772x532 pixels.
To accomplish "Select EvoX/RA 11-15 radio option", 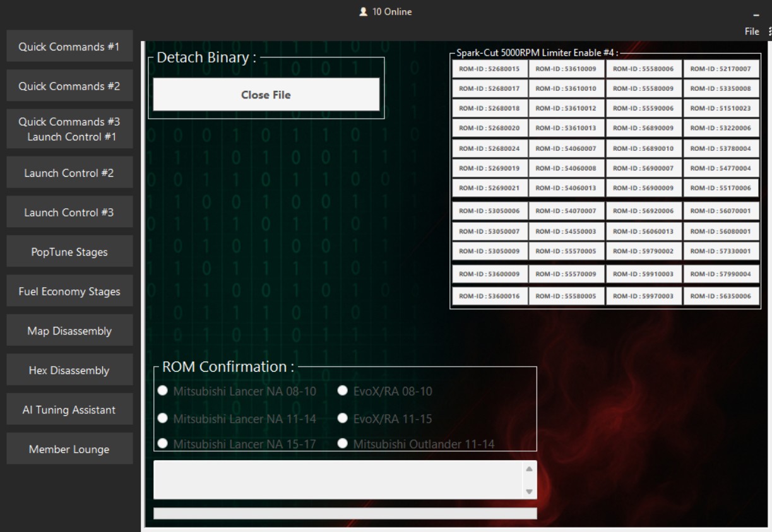I will tap(343, 418).
